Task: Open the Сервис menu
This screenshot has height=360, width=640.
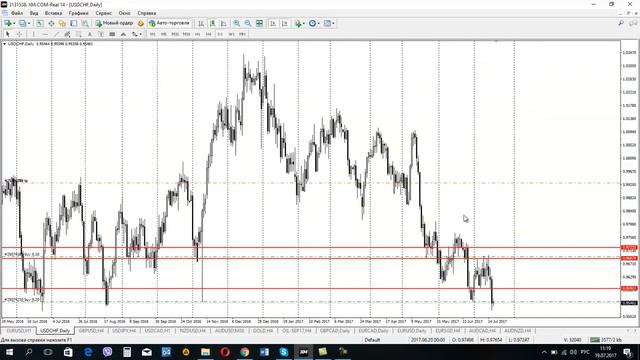Action: [104, 13]
